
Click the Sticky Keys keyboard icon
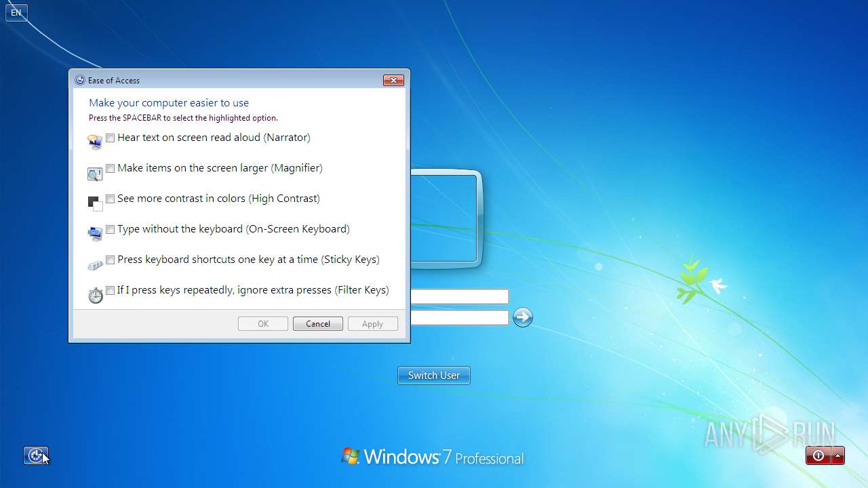pyautogui.click(x=95, y=265)
